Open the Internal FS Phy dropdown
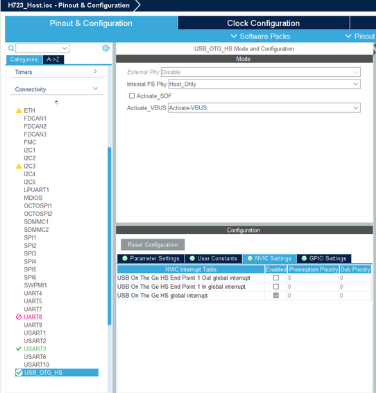 coord(264,84)
